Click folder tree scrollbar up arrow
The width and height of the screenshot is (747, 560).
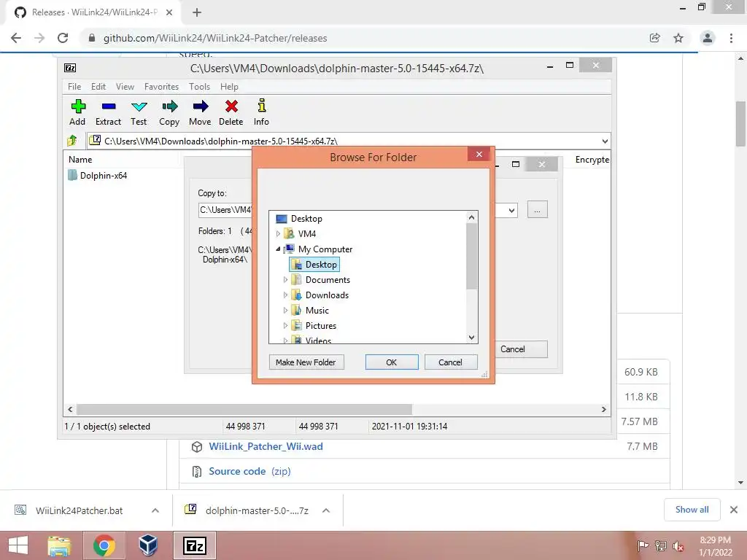(x=472, y=217)
